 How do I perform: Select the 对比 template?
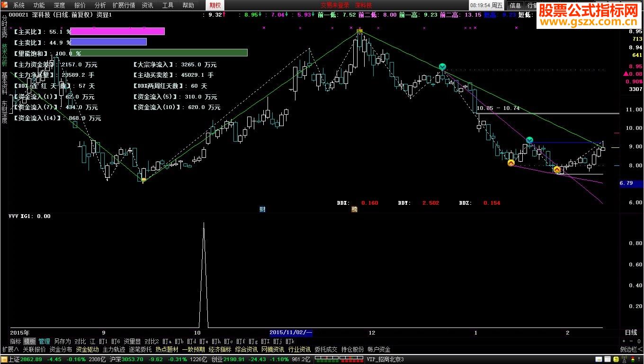point(80,341)
